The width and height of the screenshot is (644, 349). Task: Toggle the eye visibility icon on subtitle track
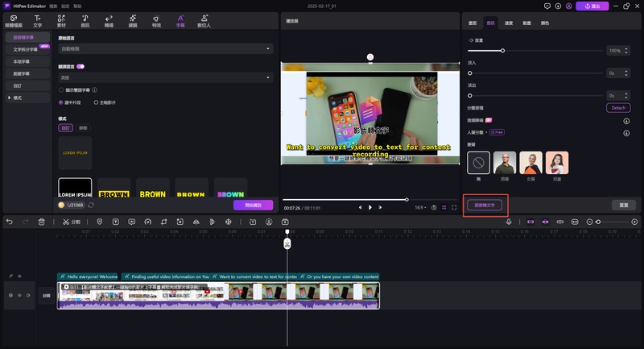(x=19, y=276)
